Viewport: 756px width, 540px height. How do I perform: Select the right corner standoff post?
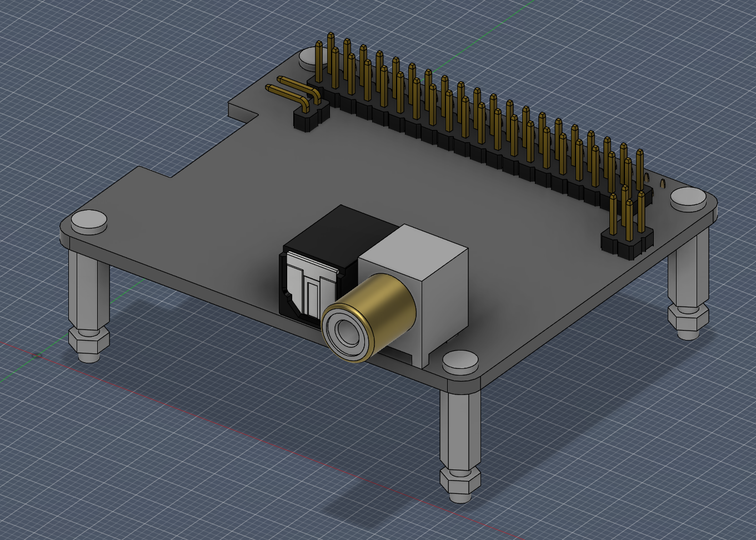click(690, 269)
